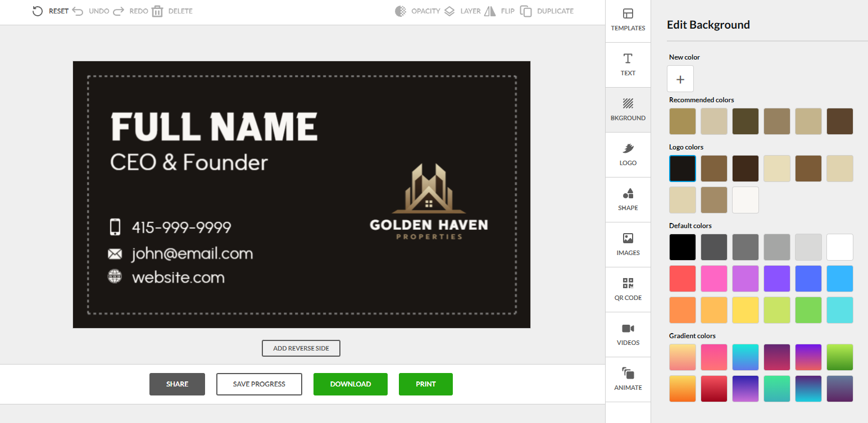The width and height of the screenshot is (868, 423).
Task: Open the Templates panel
Action: (628, 20)
